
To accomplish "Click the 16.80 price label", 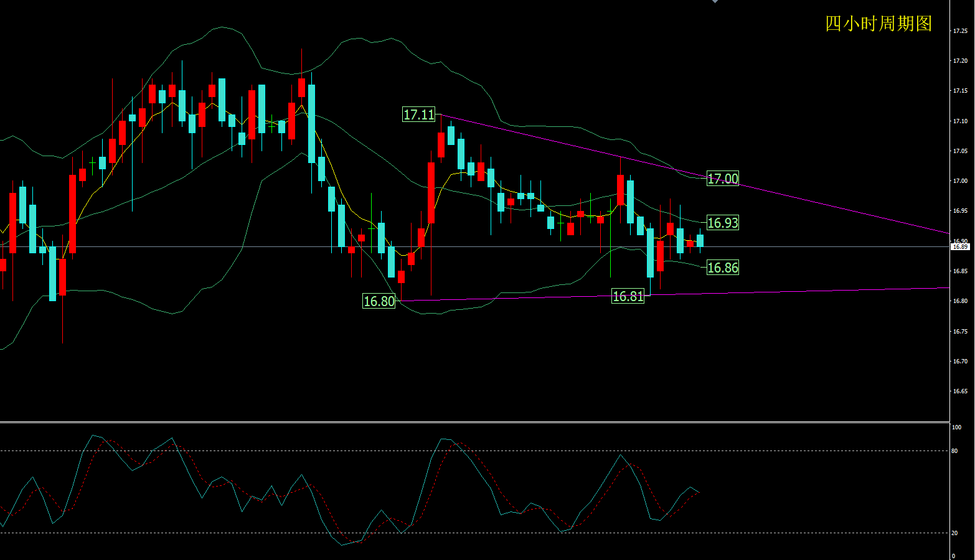I will point(379,301).
